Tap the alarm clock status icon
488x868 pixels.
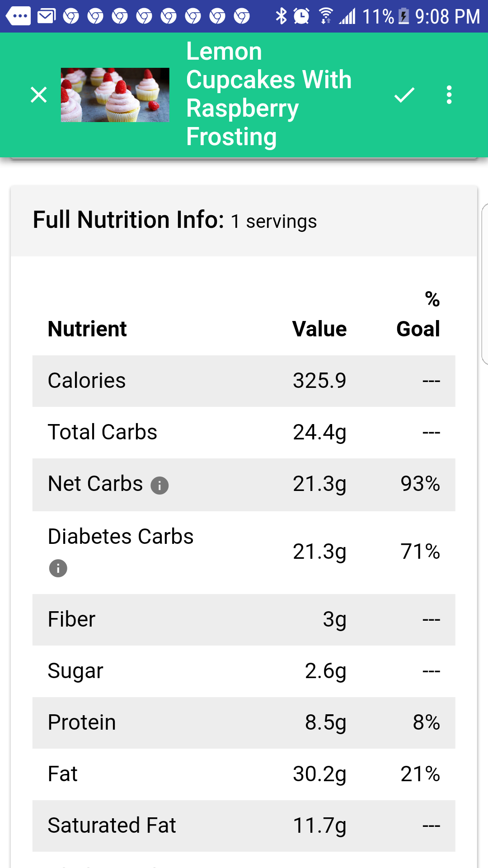[301, 16]
